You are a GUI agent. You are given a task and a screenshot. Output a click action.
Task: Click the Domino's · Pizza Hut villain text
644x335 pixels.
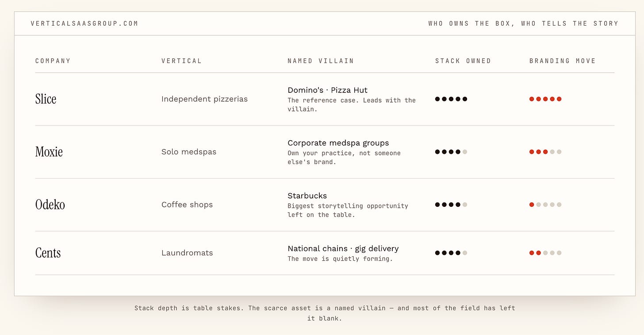pyautogui.click(x=328, y=90)
